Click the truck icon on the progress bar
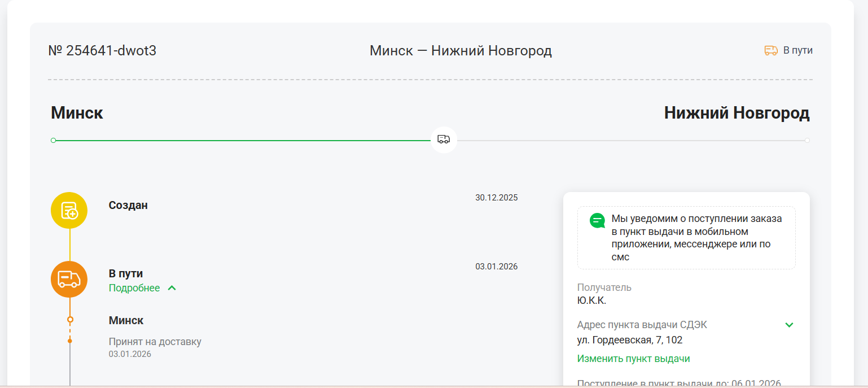The image size is (868, 388). tap(444, 139)
